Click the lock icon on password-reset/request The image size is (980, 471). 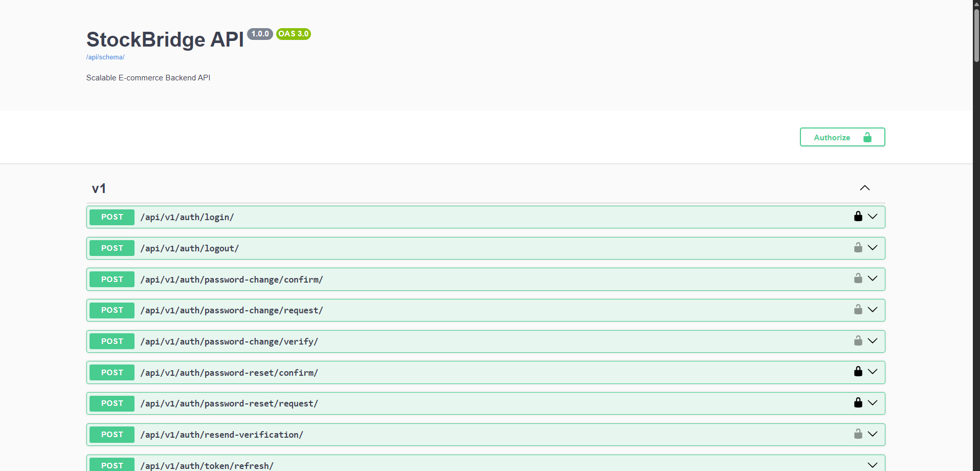(858, 402)
